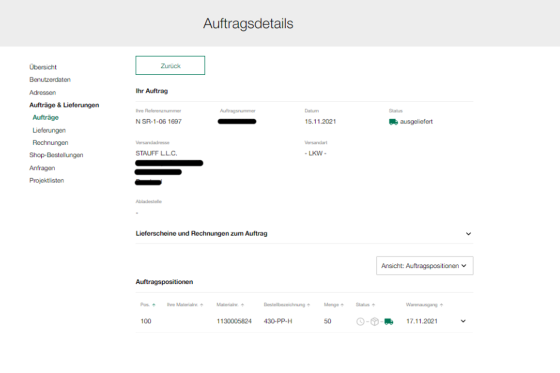The image size is (560, 373).
Task: Click the shipping type - LKW -
Action: (315, 153)
